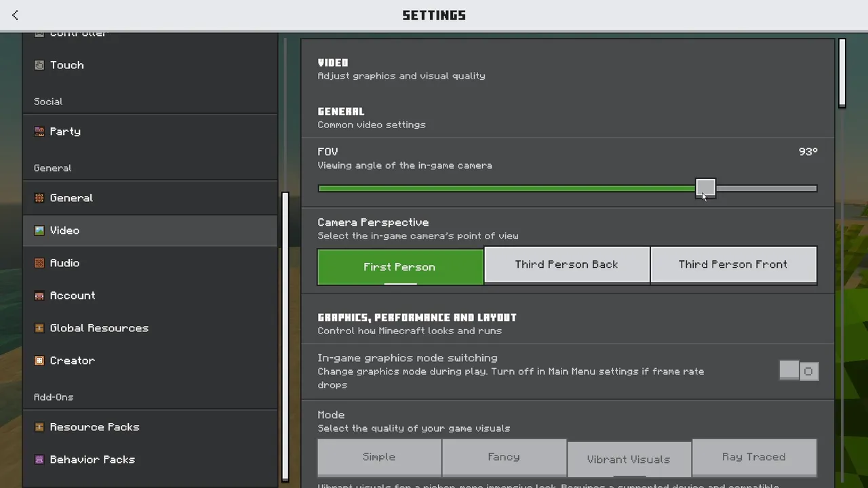The image size is (868, 488).
Task: Click the grey unfilled part of FOV slider track
Action: (766, 188)
